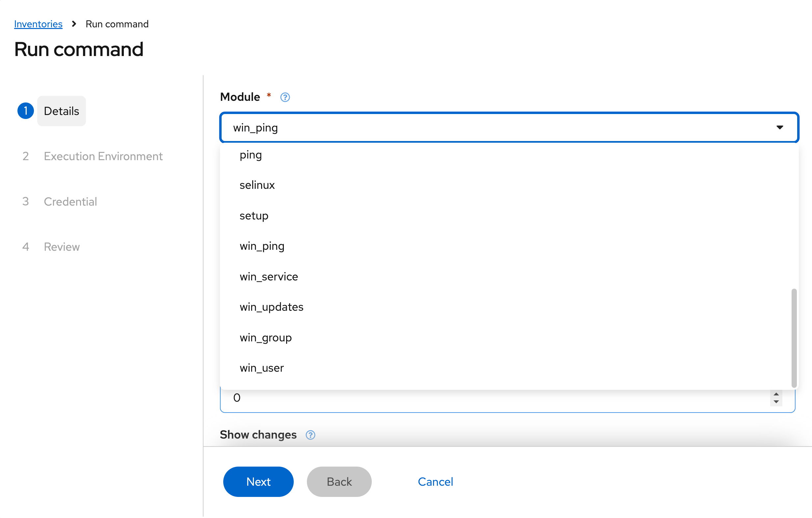This screenshot has height=518, width=812.
Task: Click the dropdown list scrollbar
Action: click(x=794, y=337)
